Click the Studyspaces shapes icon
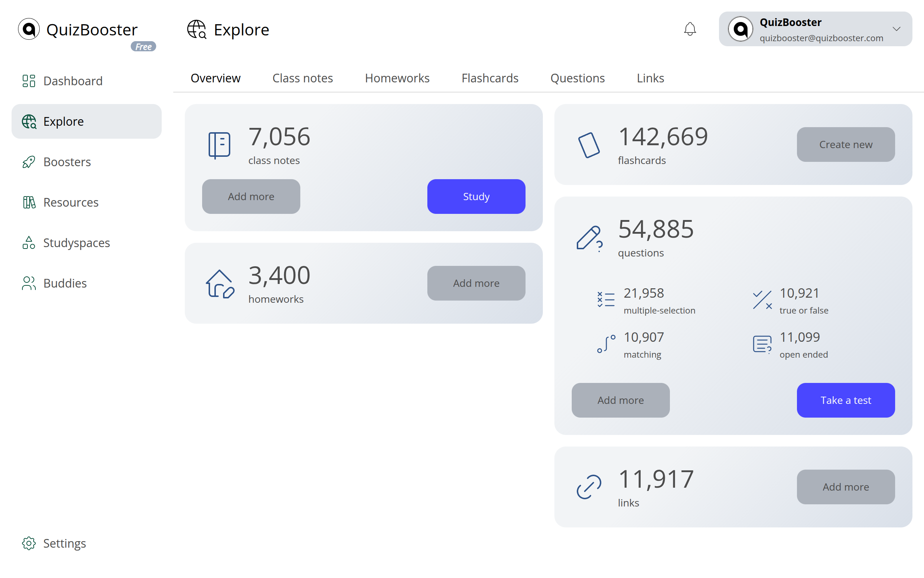 (29, 243)
